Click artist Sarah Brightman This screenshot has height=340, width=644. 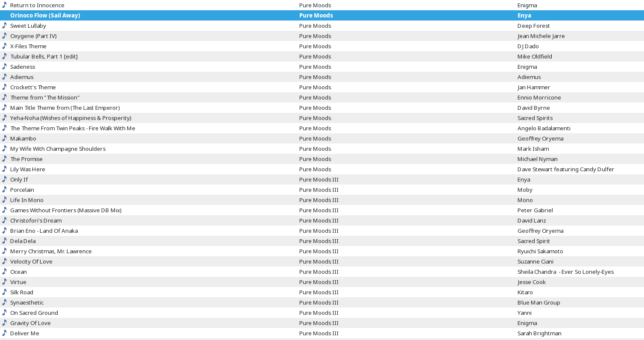coord(539,333)
